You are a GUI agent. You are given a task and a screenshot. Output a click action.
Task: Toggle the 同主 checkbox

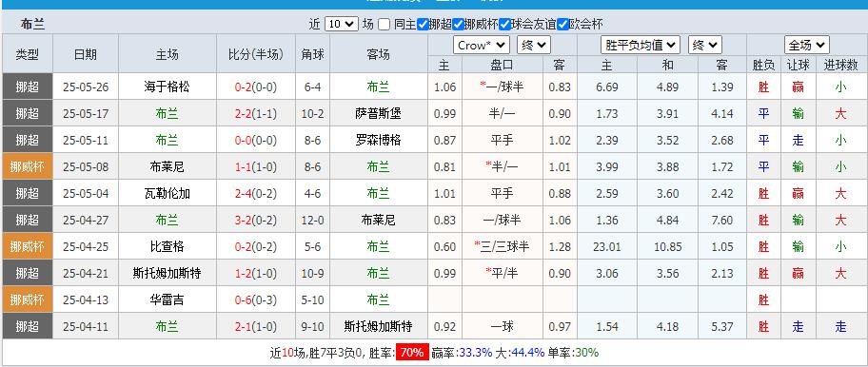(x=385, y=25)
